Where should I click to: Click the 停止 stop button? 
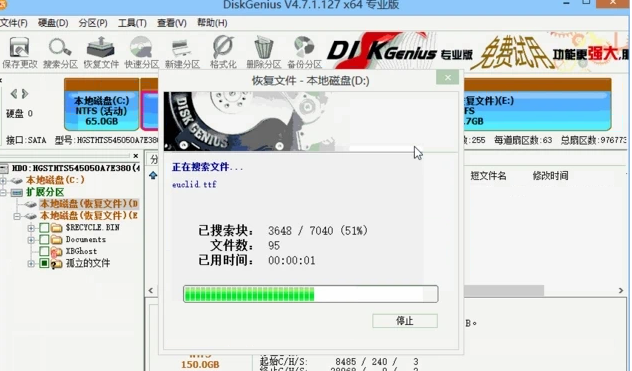pyautogui.click(x=405, y=321)
